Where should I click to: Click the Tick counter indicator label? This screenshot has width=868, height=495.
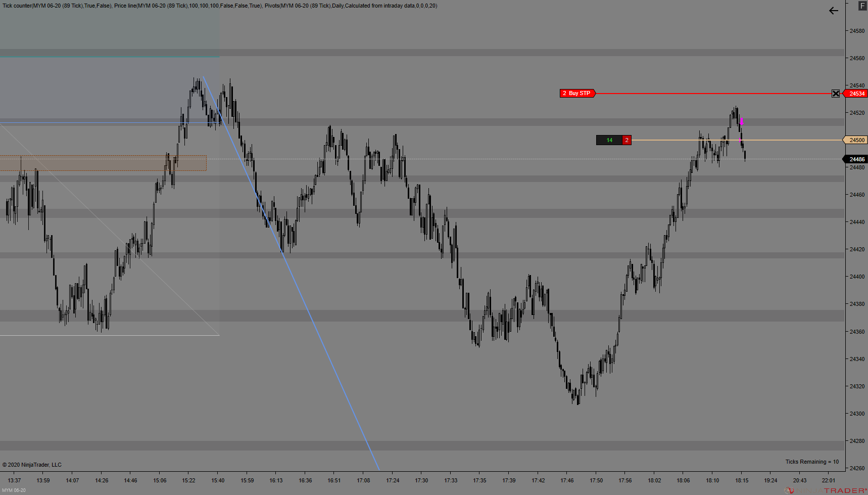click(57, 6)
